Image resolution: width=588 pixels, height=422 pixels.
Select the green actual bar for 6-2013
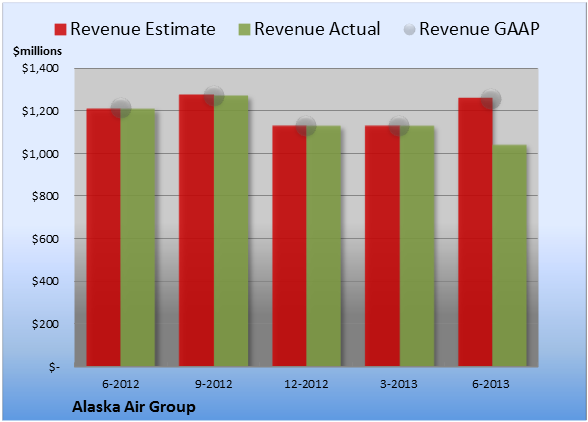coord(510,255)
